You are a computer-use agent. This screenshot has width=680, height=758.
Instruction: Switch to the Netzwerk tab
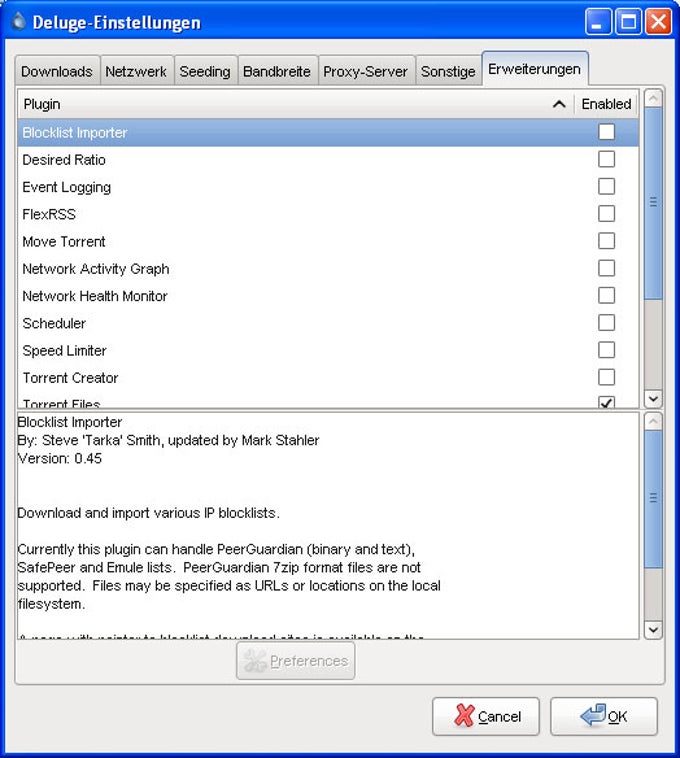coord(136,72)
